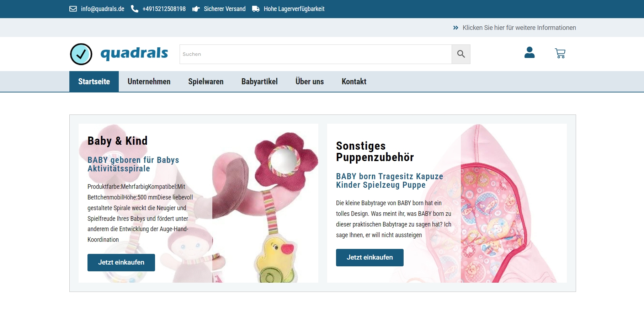The image size is (644, 309).
Task: Click the magnifier search button
Action: [461, 54]
